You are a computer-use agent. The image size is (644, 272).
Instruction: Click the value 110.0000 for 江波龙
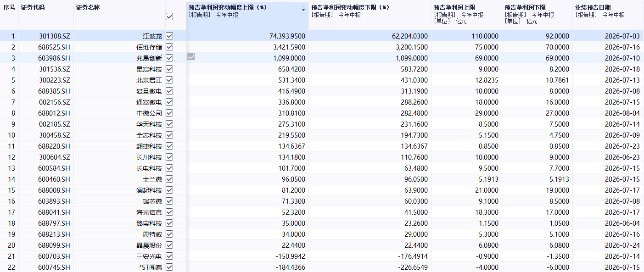pyautogui.click(x=485, y=36)
